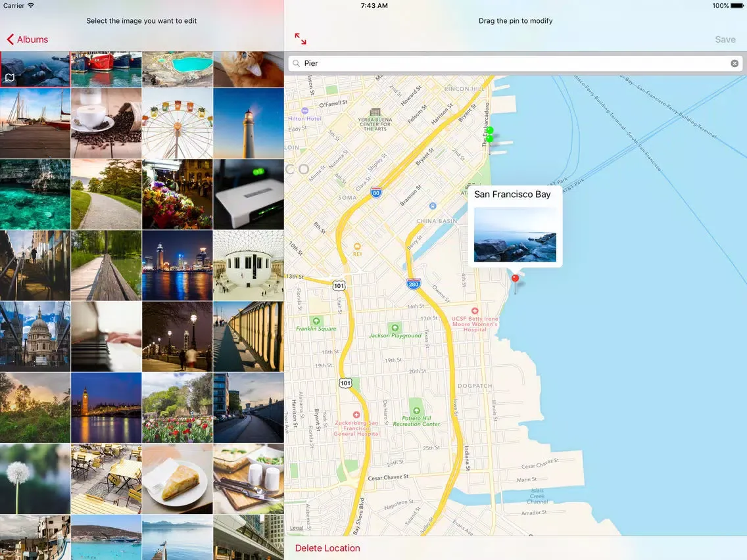Open the Legal link on the map
Image resolution: width=747 pixels, height=560 pixels.
tap(297, 528)
